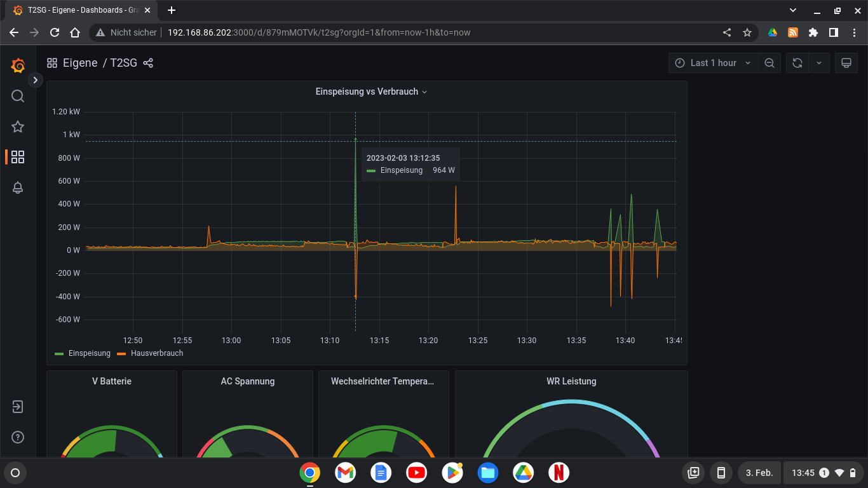Click the Sign in sidebar icon

tap(18, 407)
